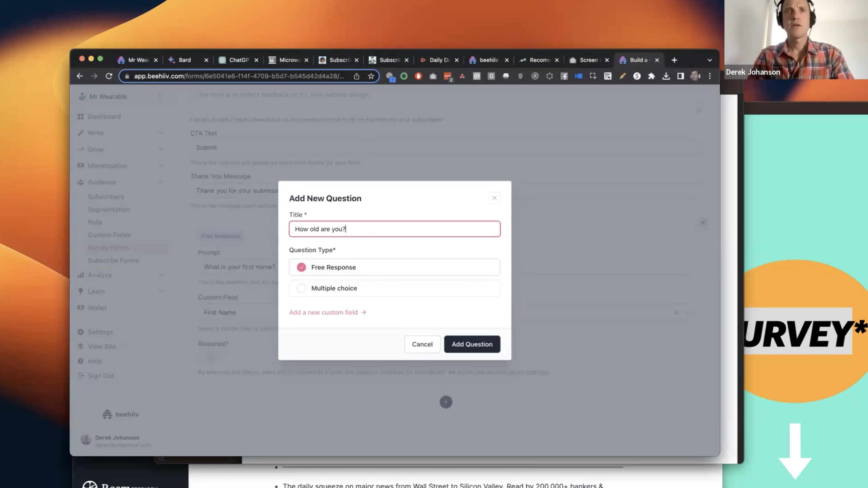The height and width of the screenshot is (488, 868).
Task: Click the Facebook extension icon
Action: 564,76
